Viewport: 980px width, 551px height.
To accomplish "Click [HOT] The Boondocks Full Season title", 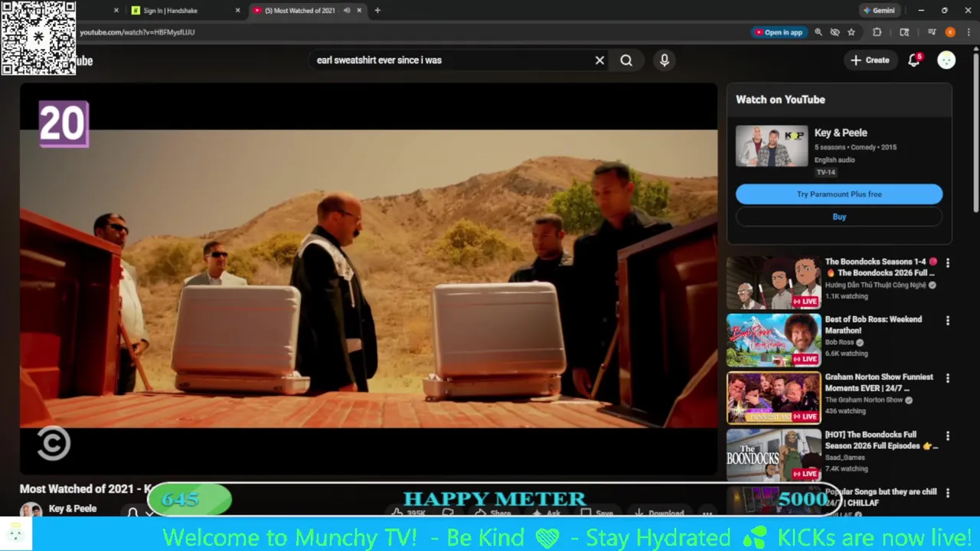I will (881, 440).
